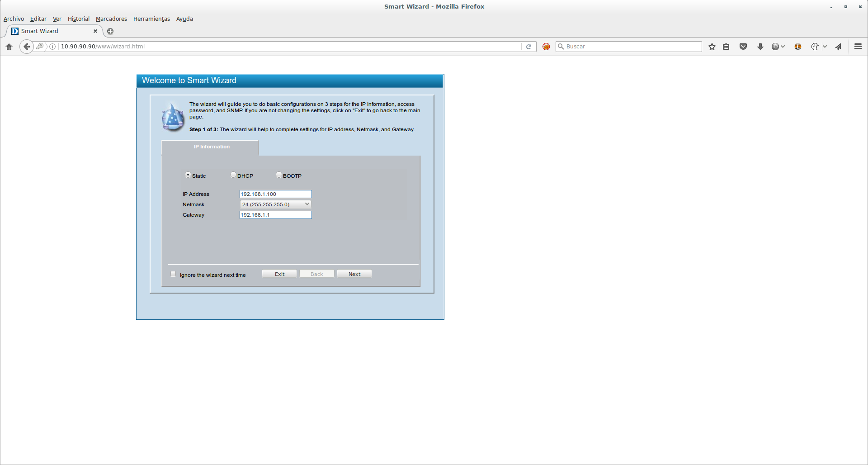Open dropdown arrow beside the globe icon

click(x=783, y=47)
